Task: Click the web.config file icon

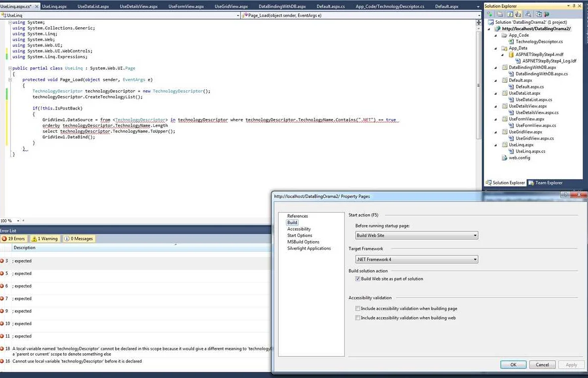Action: click(x=504, y=158)
